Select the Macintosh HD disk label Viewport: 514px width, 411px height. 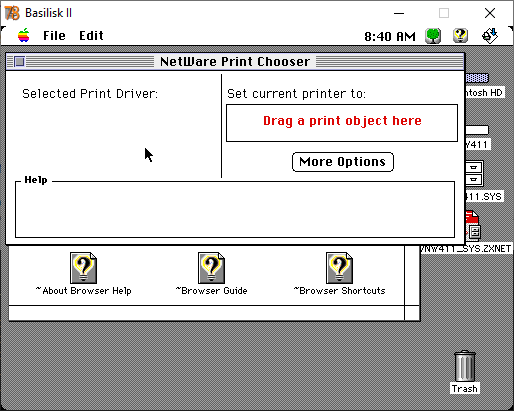tap(485, 93)
